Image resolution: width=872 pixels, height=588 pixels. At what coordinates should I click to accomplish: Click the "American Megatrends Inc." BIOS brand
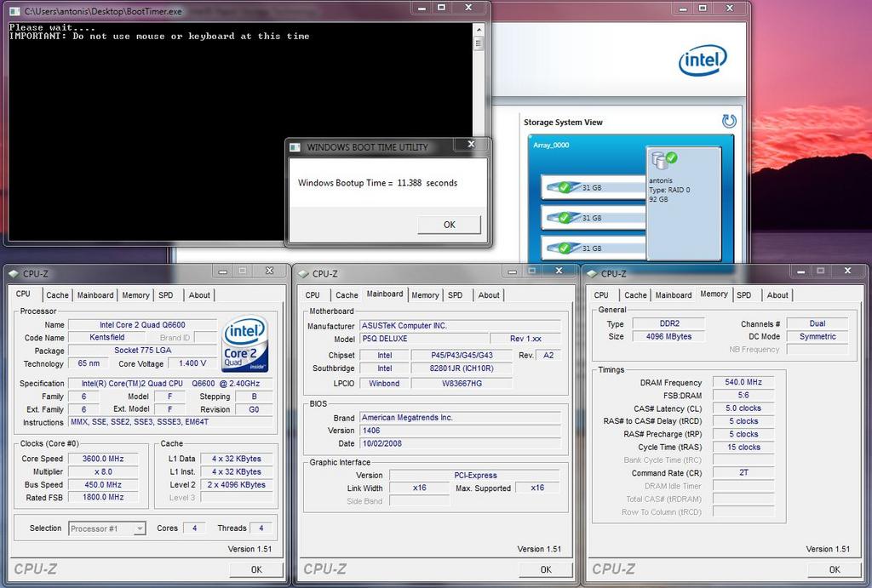461,417
